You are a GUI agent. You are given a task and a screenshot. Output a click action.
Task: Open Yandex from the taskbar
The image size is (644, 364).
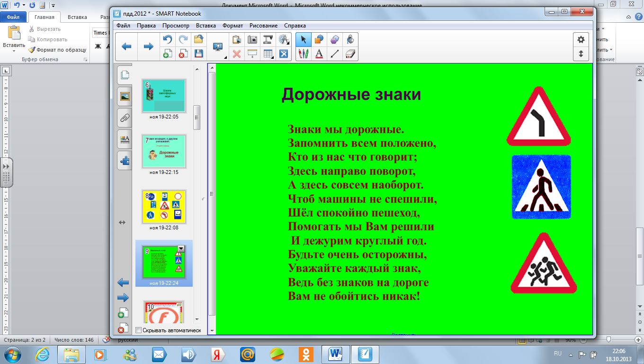218,354
